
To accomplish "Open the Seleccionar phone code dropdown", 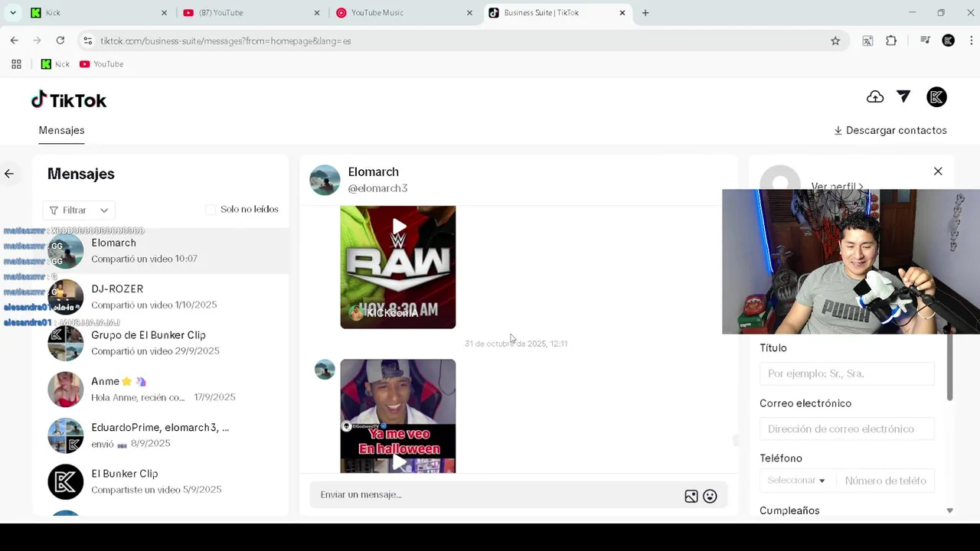I will [796, 481].
